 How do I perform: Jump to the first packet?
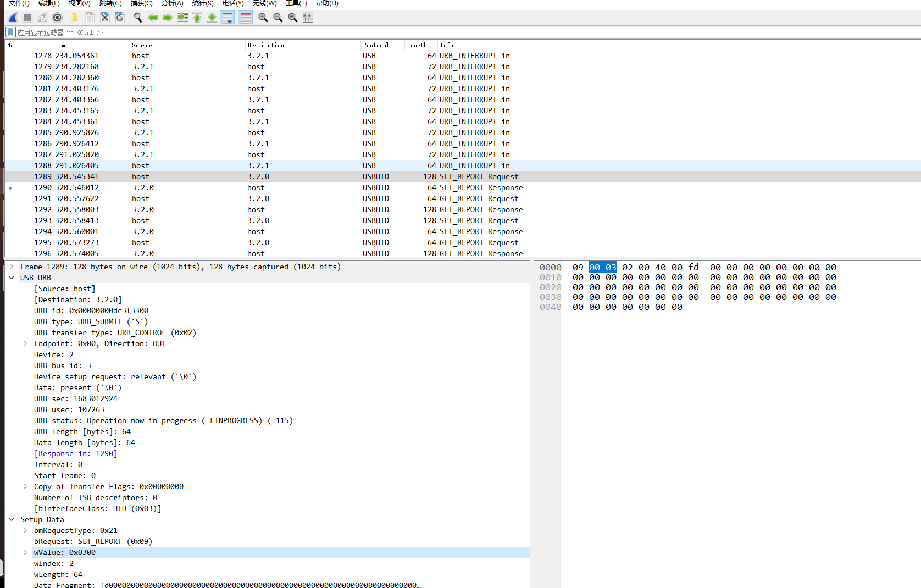coord(197,18)
